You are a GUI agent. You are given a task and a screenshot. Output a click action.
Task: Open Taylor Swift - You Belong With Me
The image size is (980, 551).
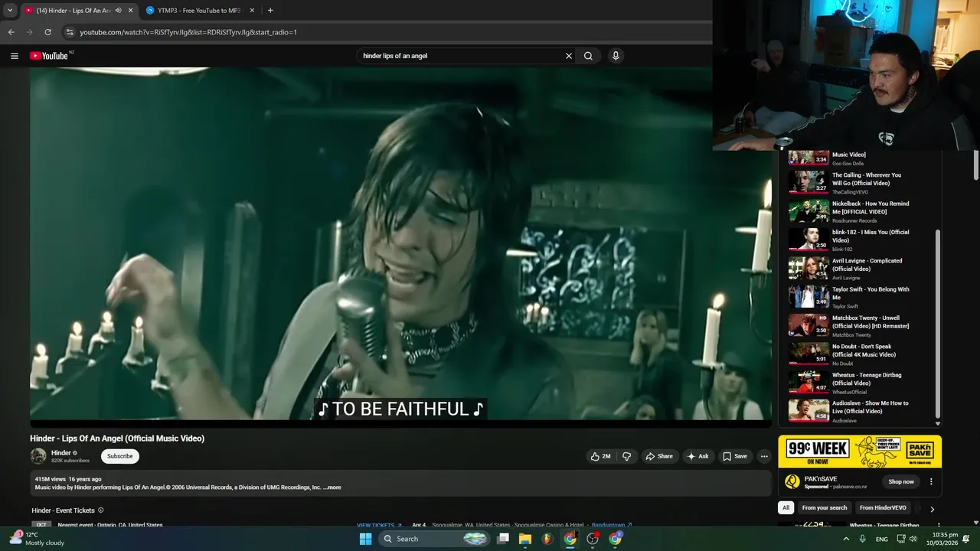(871, 293)
